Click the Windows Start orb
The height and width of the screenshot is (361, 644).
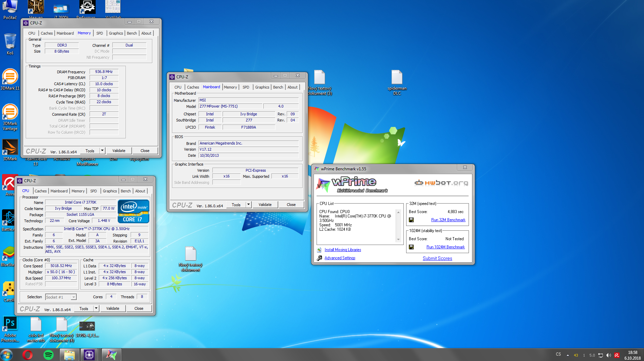[x=7, y=355]
